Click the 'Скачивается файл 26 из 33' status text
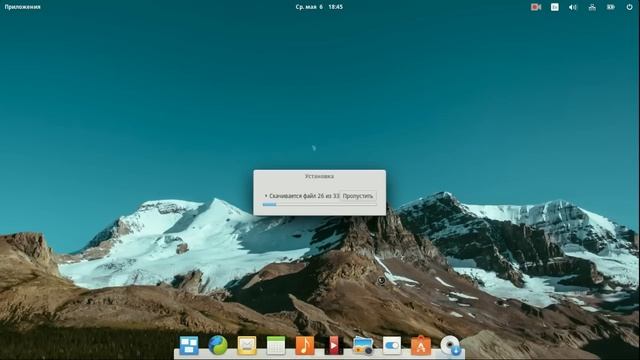Screen dimensions: 640x360 (304, 196)
